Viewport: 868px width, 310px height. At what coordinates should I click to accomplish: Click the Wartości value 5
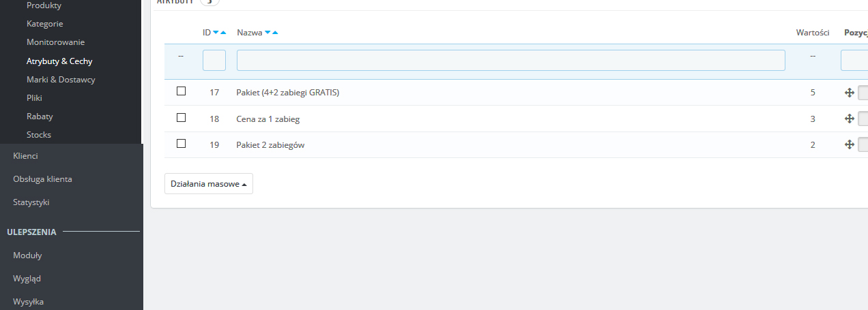[x=813, y=93]
